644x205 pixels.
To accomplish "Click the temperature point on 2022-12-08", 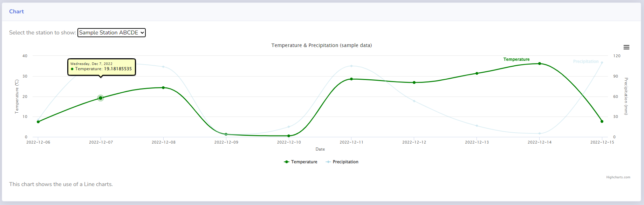I will (x=163, y=88).
